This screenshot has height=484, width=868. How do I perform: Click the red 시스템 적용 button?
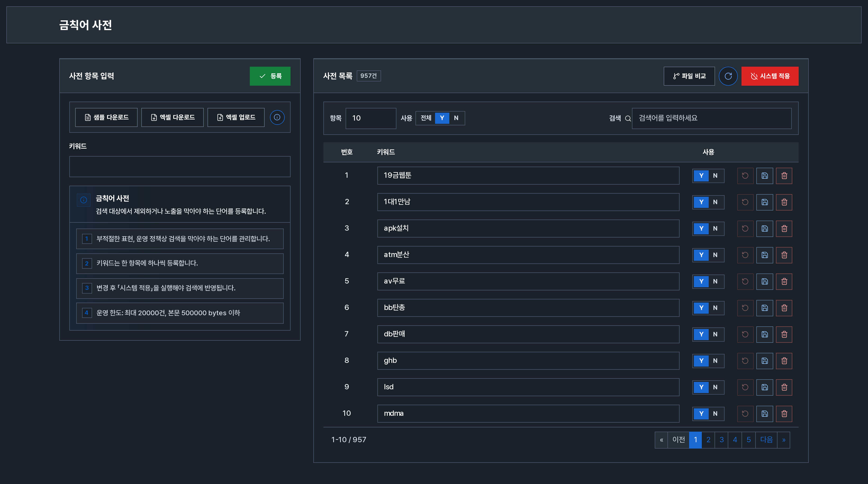click(770, 76)
